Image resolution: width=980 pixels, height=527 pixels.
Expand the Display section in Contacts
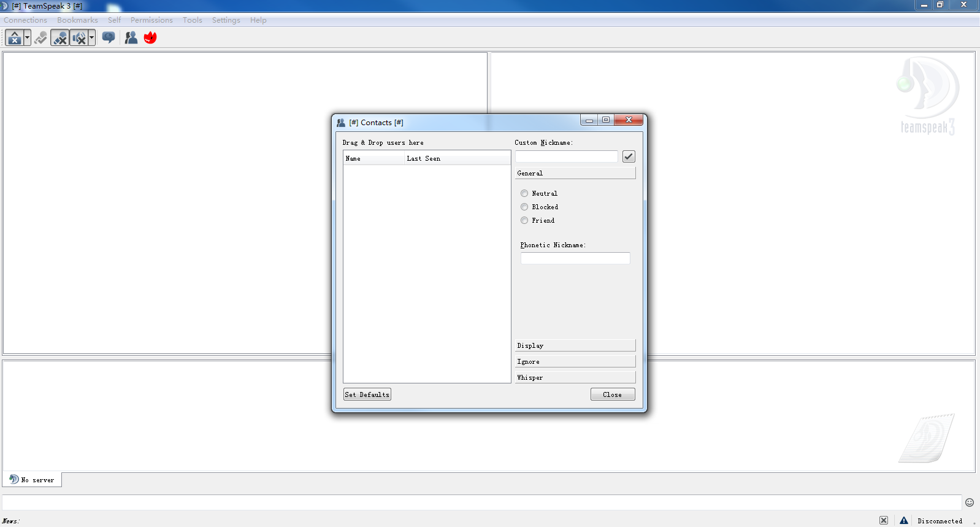click(575, 345)
